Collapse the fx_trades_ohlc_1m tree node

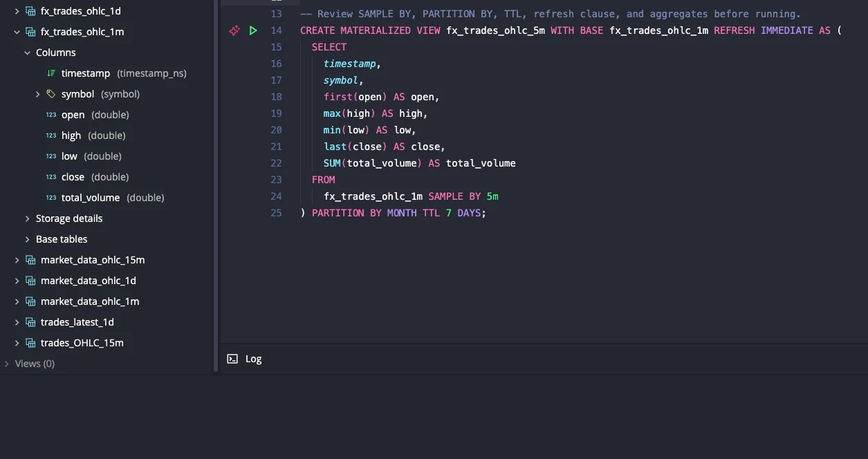pos(17,32)
